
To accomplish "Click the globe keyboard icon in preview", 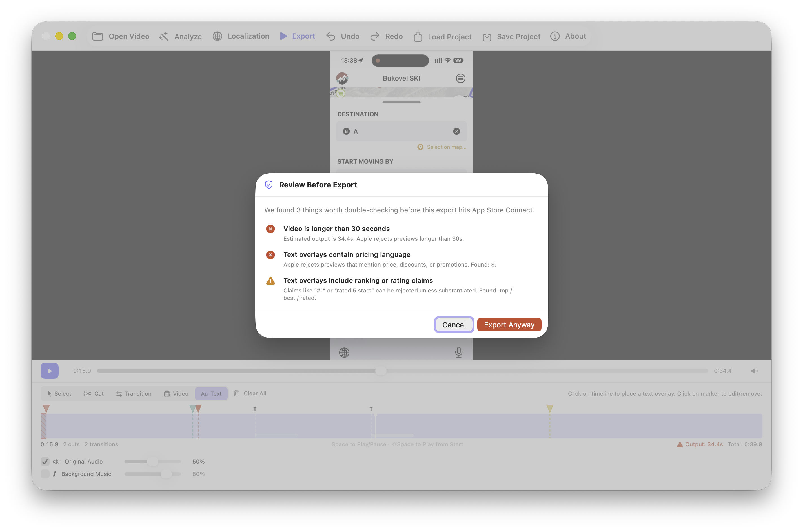I will (344, 353).
